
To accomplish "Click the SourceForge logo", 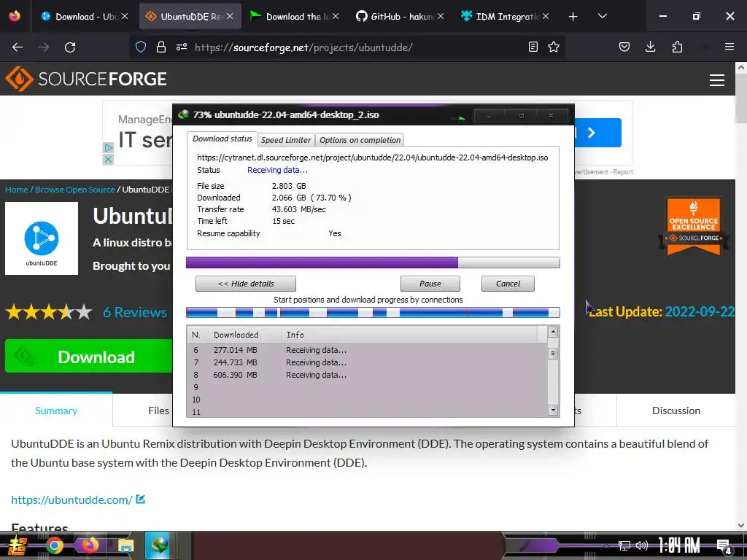I will (86, 79).
